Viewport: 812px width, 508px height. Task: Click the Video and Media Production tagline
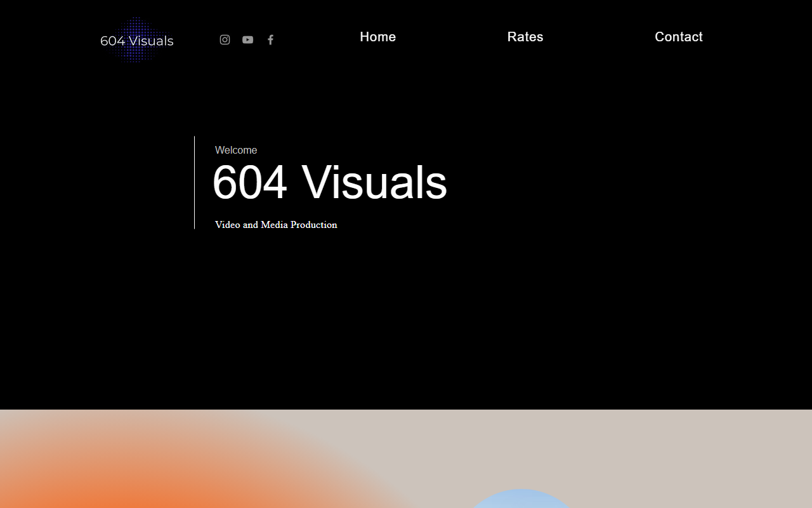click(x=276, y=225)
